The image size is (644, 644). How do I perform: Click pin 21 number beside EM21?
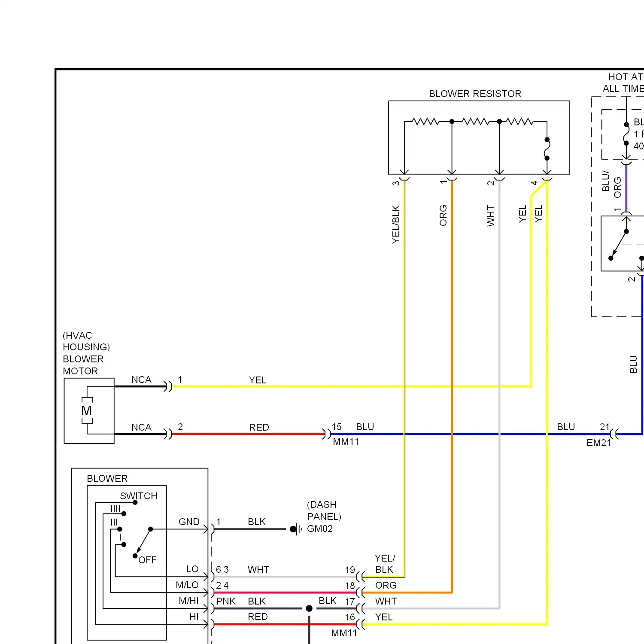click(605, 427)
